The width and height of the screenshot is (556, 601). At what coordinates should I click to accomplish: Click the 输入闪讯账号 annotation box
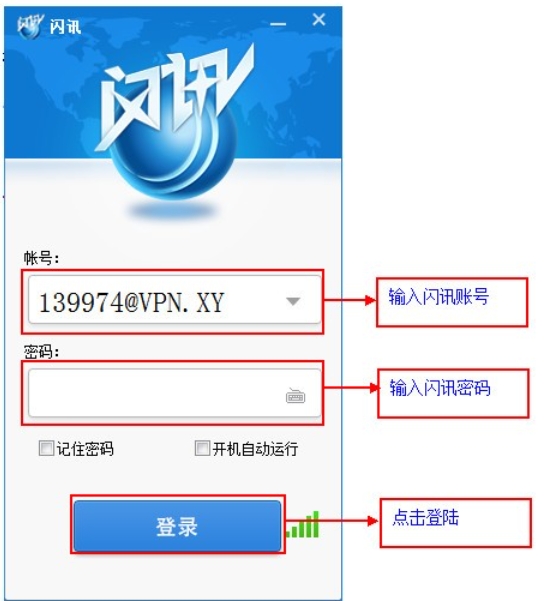click(x=452, y=302)
